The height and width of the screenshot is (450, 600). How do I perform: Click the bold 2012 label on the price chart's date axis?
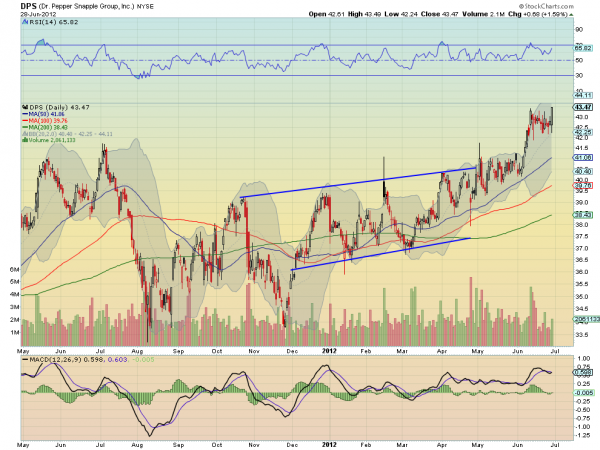329,351
